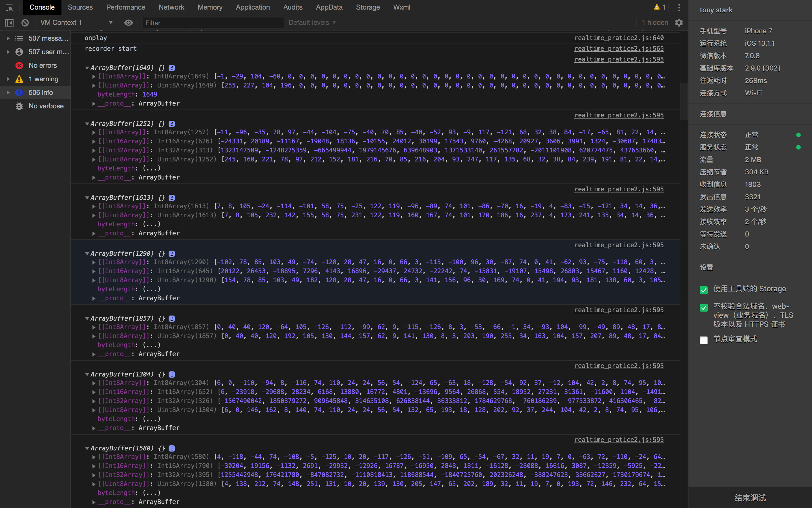Switch to the Performance tab

pyautogui.click(x=125, y=7)
